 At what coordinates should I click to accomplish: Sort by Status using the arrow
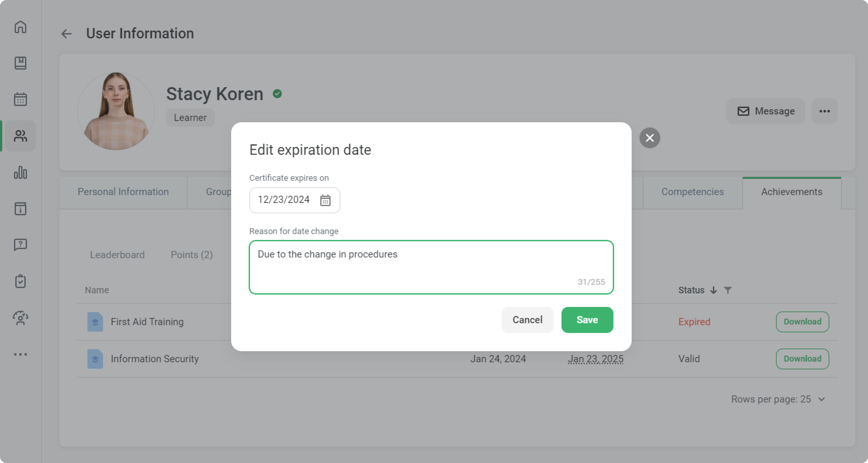(x=713, y=290)
